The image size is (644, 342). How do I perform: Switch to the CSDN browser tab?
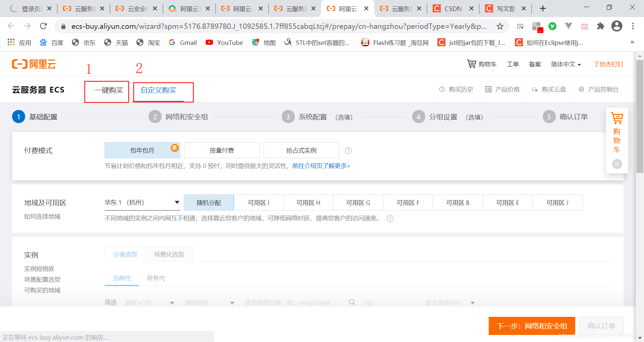click(453, 8)
